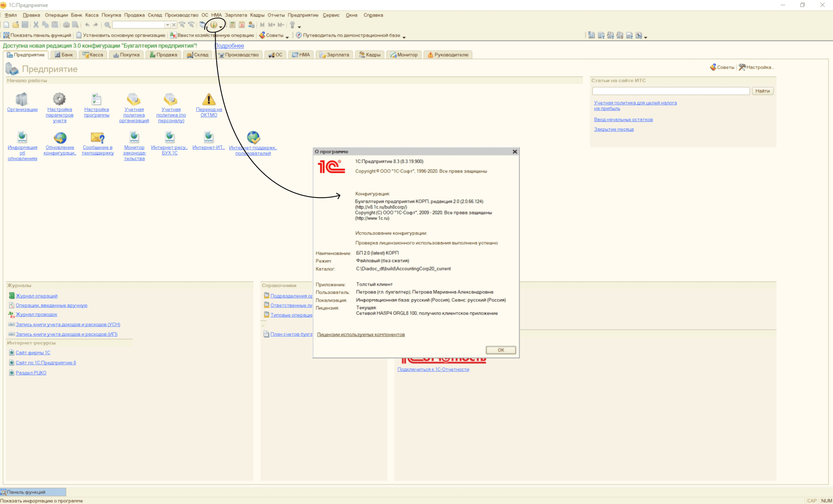
Task: Switch to the Руководителю tab
Action: 448,55
